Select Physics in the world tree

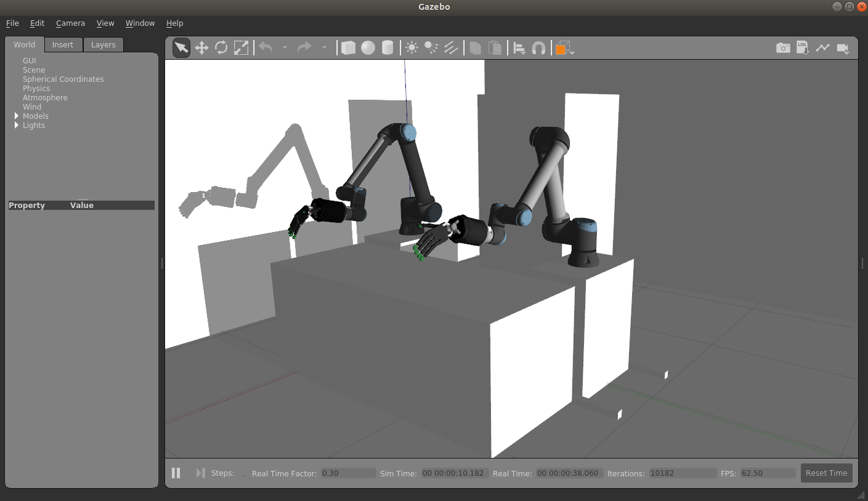tap(36, 88)
